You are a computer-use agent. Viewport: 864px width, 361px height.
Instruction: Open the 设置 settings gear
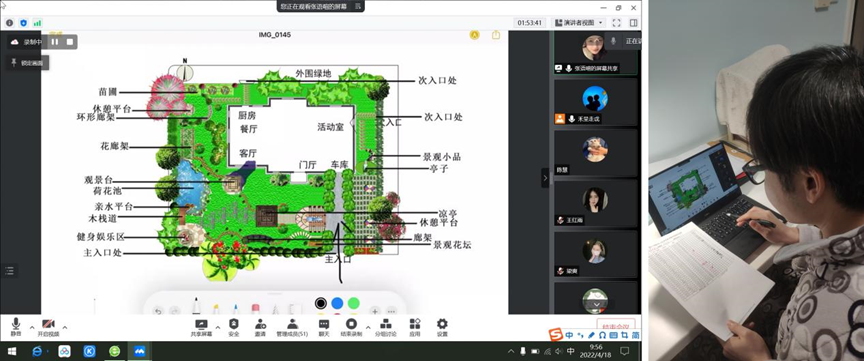442,327
